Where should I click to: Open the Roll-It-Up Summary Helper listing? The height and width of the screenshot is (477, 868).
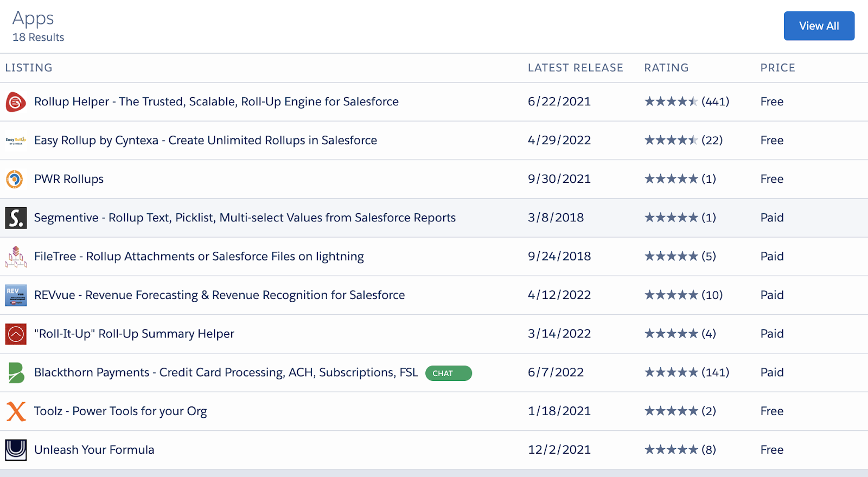134,334
